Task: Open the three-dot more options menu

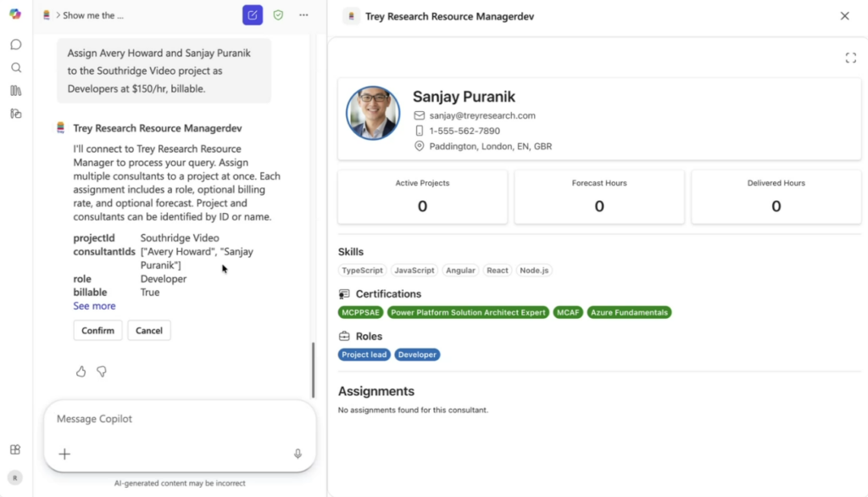Action: click(x=303, y=15)
